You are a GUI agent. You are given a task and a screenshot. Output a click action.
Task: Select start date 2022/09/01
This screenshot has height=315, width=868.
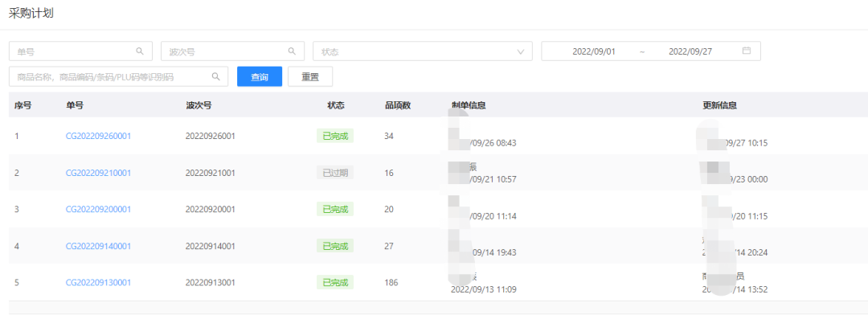click(593, 51)
